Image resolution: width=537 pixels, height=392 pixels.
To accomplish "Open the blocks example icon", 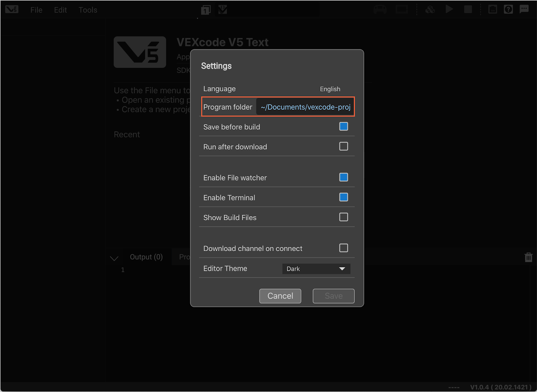I will (x=430, y=9).
